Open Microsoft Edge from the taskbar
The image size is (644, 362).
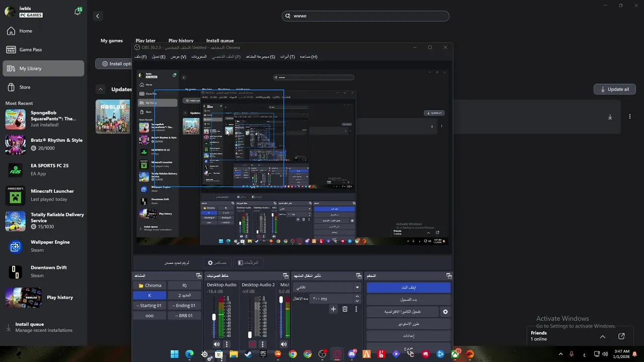(189, 354)
